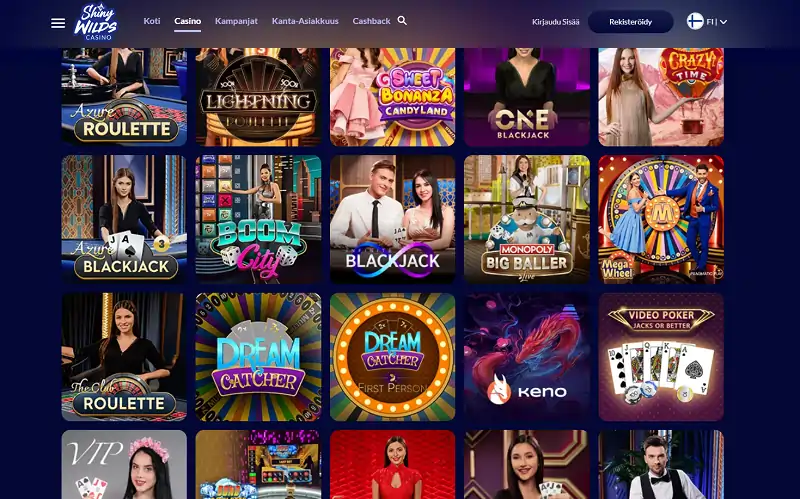Click the Shiny Wilds Casino logo

(x=96, y=22)
